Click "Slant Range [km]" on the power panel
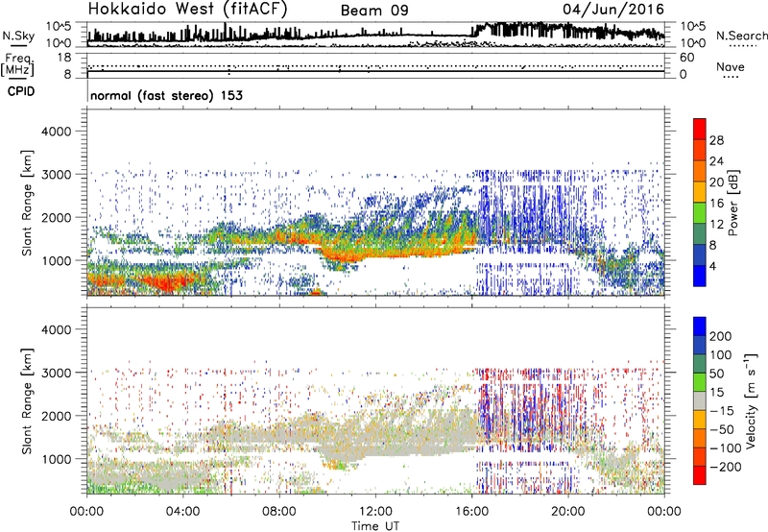 point(27,203)
